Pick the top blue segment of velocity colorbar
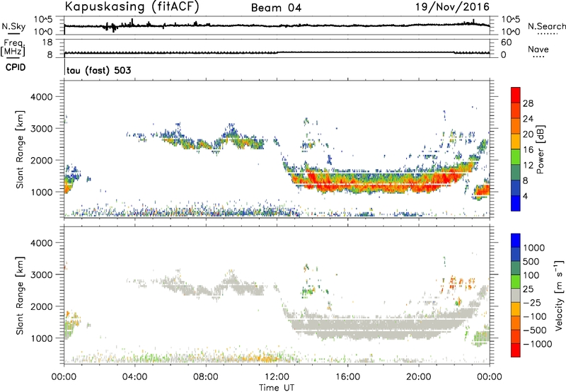This screenshot has width=566, height=392. [x=516, y=241]
